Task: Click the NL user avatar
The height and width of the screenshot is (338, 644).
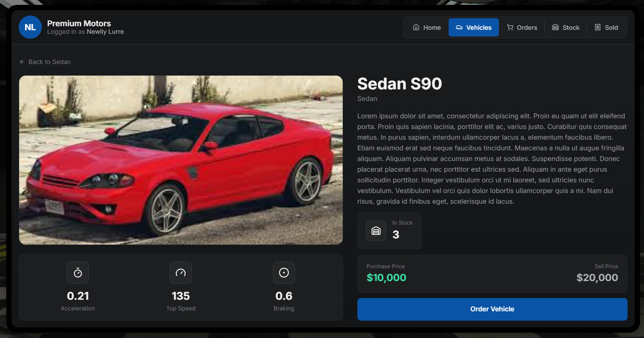Action: click(x=30, y=27)
